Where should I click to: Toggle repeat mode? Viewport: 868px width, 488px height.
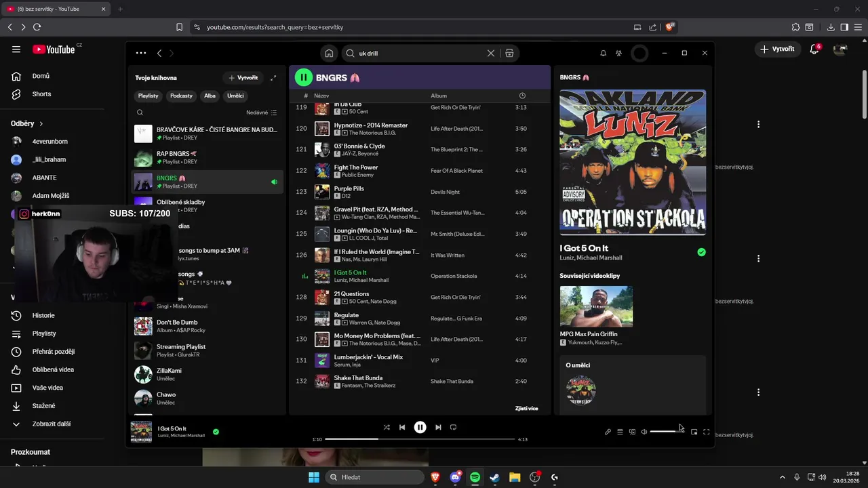[454, 427]
